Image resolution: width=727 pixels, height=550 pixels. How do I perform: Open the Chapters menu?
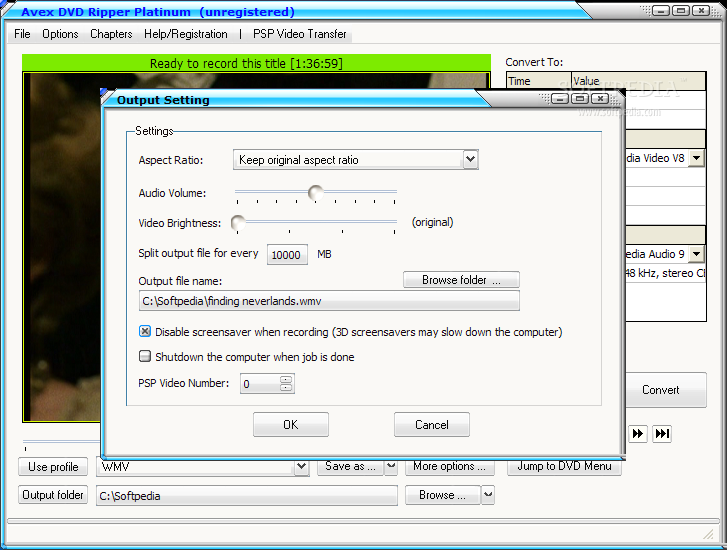111,34
